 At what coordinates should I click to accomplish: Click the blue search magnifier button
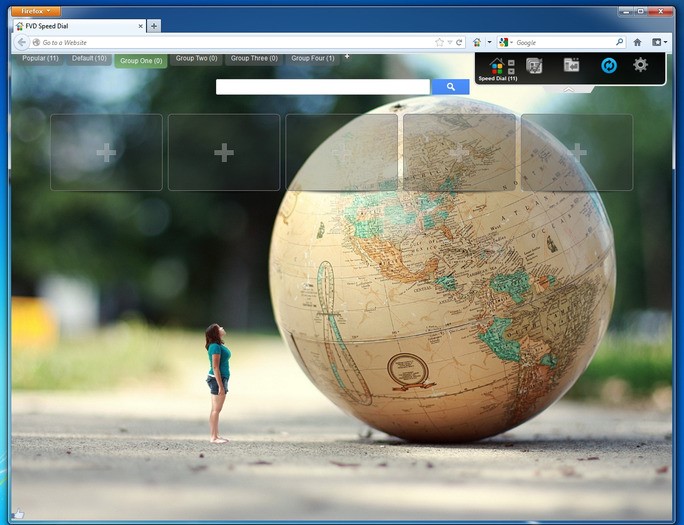(450, 87)
